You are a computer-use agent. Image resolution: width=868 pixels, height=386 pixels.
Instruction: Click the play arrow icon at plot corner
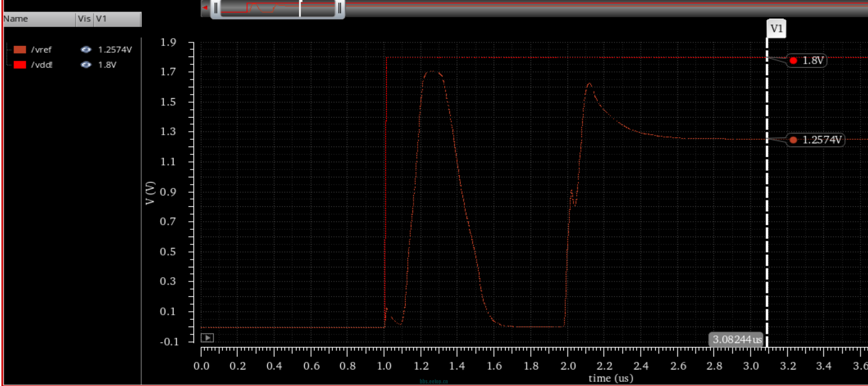click(x=207, y=338)
